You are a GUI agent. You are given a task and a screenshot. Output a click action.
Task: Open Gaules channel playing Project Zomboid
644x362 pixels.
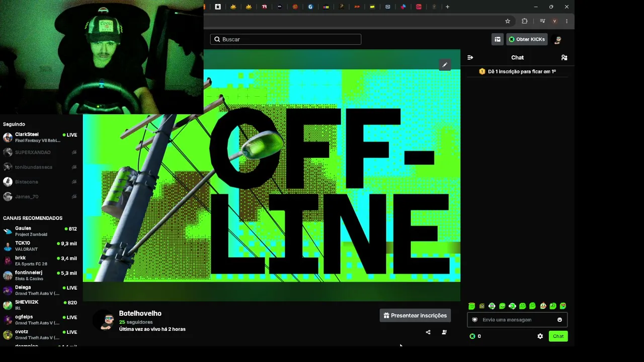coord(40,231)
